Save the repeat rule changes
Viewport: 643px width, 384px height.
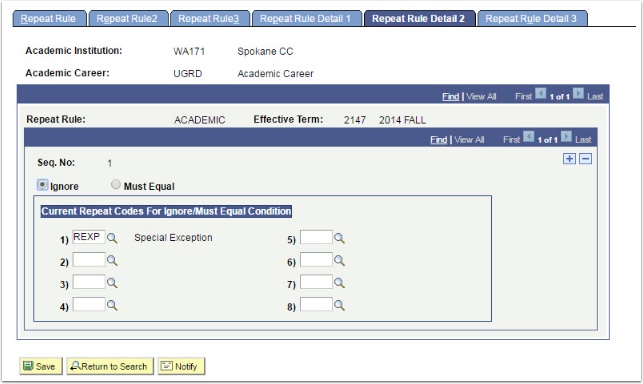[x=41, y=366]
